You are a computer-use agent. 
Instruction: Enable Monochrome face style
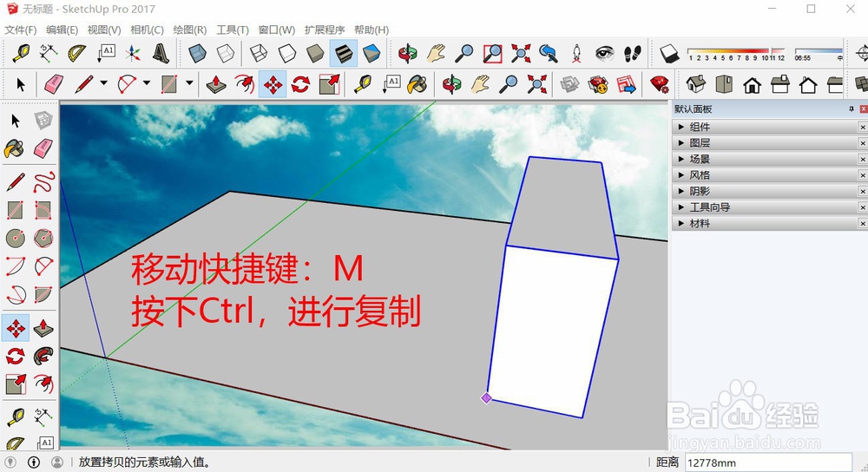(372, 53)
